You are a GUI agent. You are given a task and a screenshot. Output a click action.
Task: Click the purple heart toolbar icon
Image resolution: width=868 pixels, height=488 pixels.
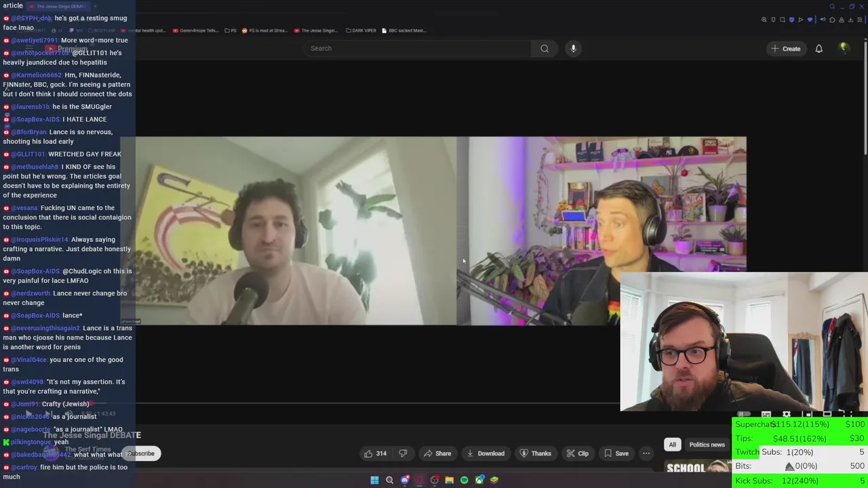(x=810, y=20)
